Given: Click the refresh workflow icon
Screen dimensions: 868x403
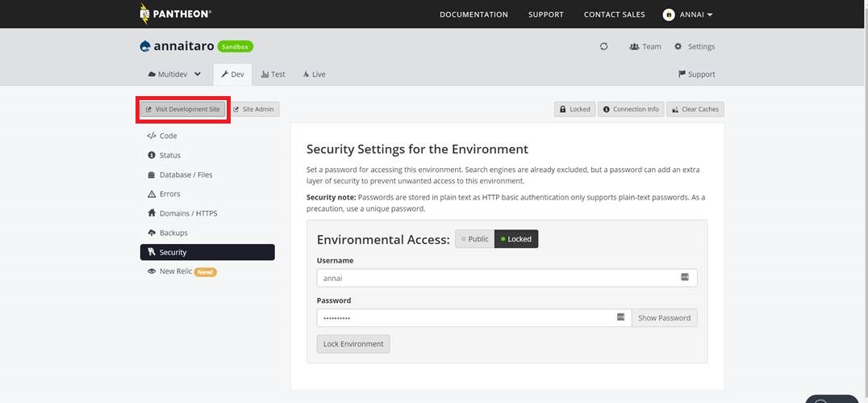Looking at the screenshot, I should [604, 47].
